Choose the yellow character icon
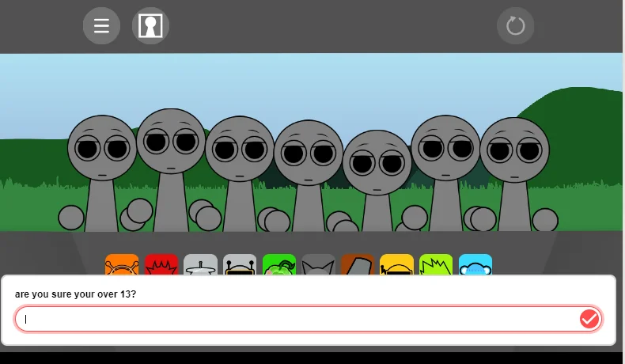This screenshot has width=625, height=364. [x=397, y=264]
